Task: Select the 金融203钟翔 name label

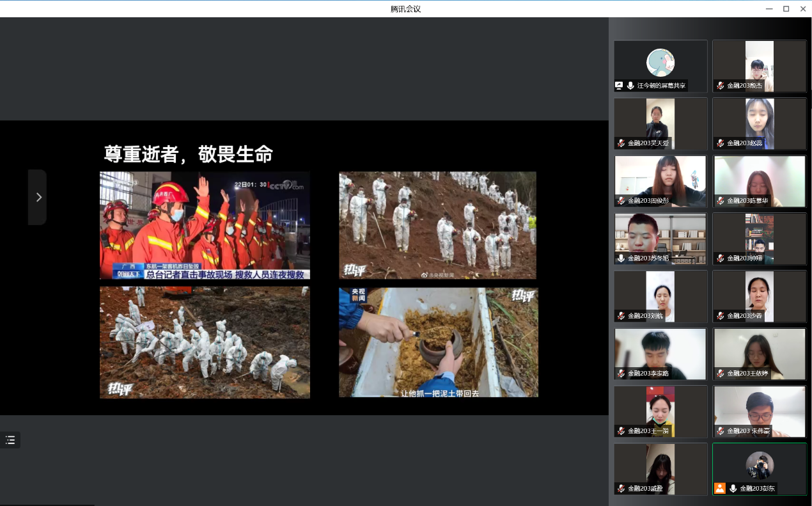Action: click(x=740, y=258)
